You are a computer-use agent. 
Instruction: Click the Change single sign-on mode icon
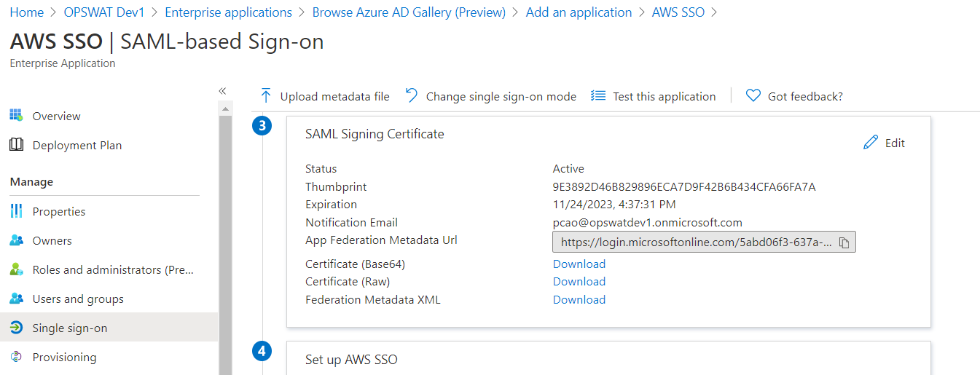click(x=412, y=96)
